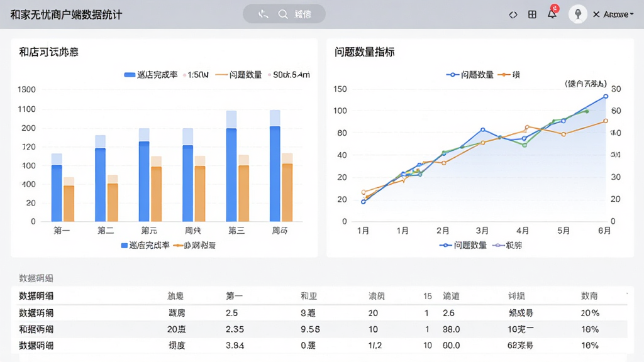Screen dimensions: 644x362
Task: Click the 第一 column header in the table
Action: coord(234,296)
